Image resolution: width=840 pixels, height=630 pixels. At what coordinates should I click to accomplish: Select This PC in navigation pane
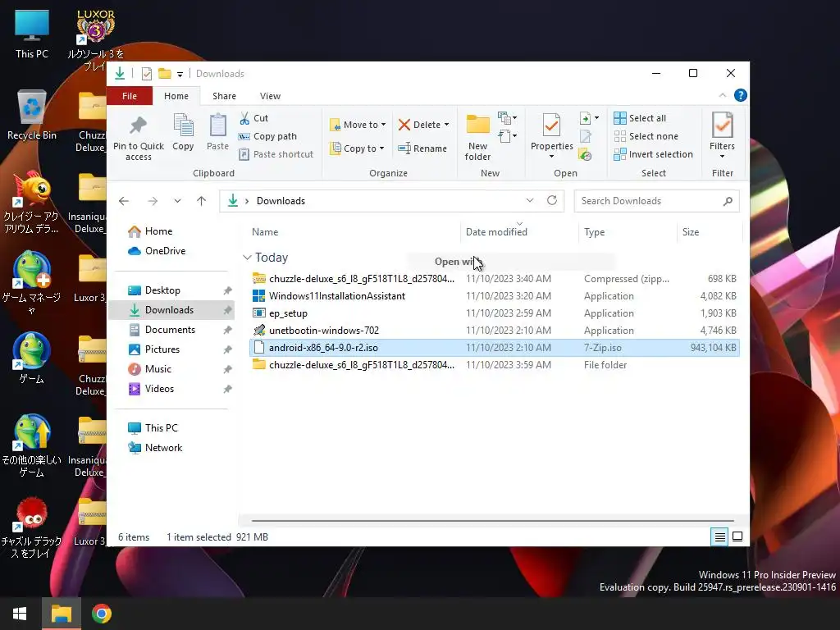click(x=161, y=428)
